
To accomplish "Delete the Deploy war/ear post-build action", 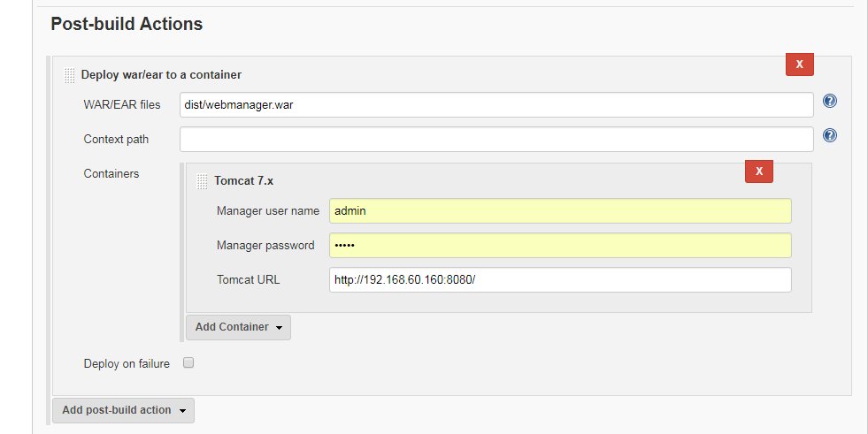I will pyautogui.click(x=799, y=65).
